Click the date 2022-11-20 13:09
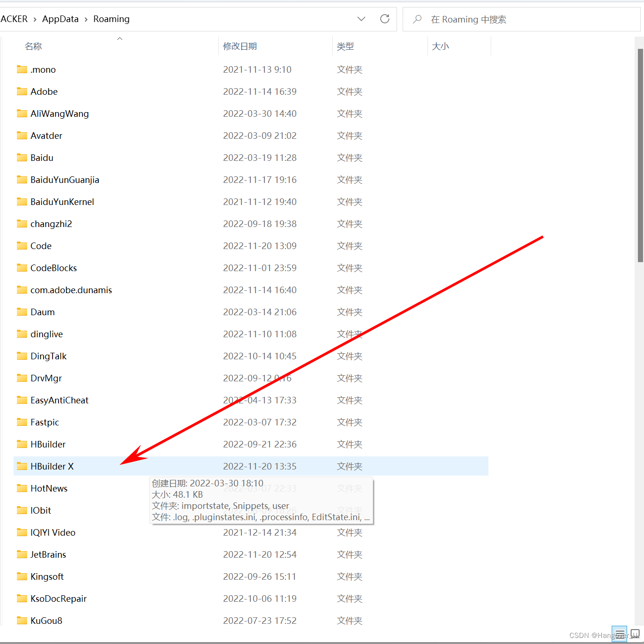 [x=260, y=246]
